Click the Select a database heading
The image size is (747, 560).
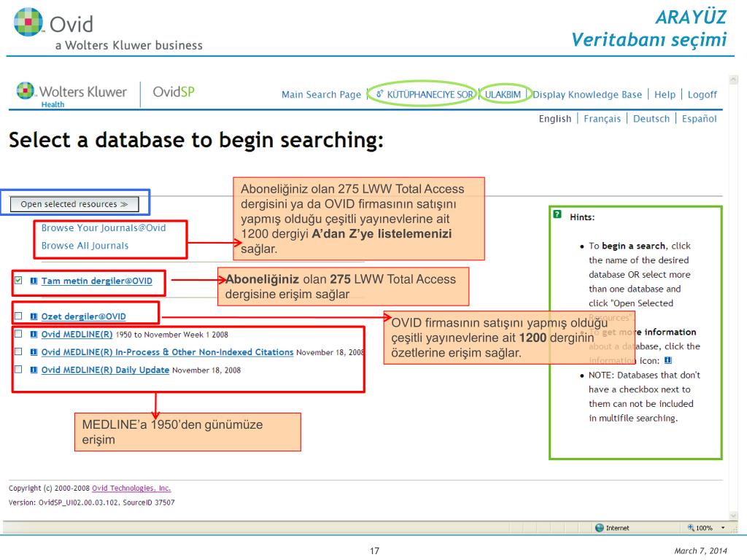(196, 140)
